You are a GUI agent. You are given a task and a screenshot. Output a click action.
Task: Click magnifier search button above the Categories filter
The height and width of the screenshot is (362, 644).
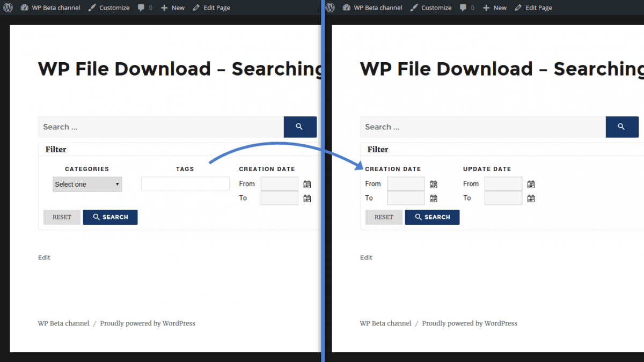point(299,127)
